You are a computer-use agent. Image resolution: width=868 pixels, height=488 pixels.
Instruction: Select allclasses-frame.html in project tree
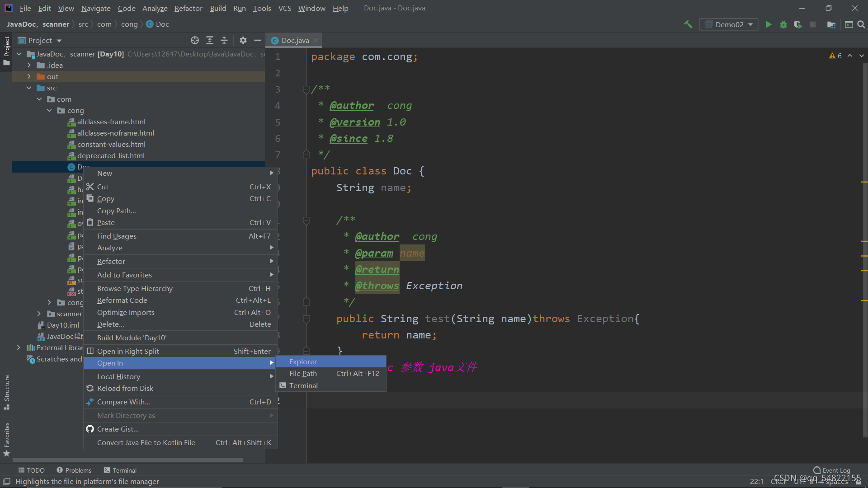(x=111, y=122)
